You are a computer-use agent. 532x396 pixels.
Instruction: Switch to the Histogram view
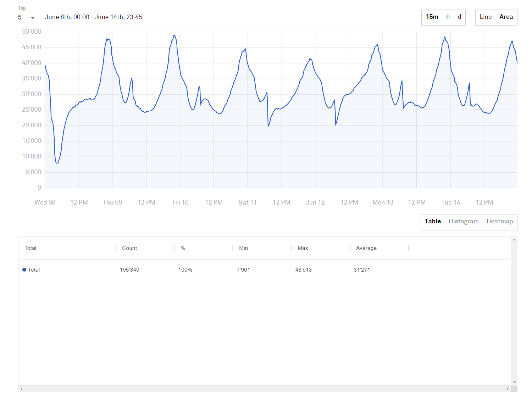pyautogui.click(x=464, y=222)
